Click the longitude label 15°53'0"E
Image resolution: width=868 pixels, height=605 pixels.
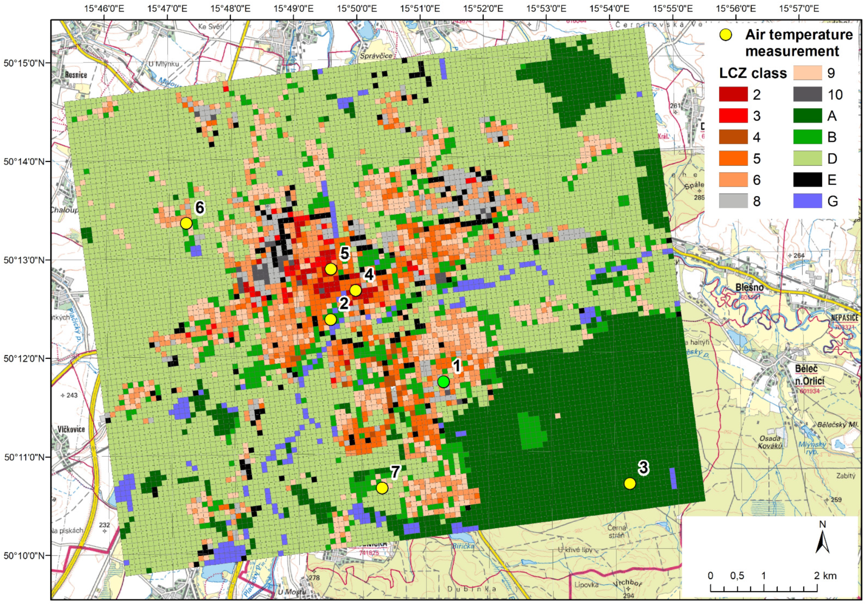click(x=546, y=9)
